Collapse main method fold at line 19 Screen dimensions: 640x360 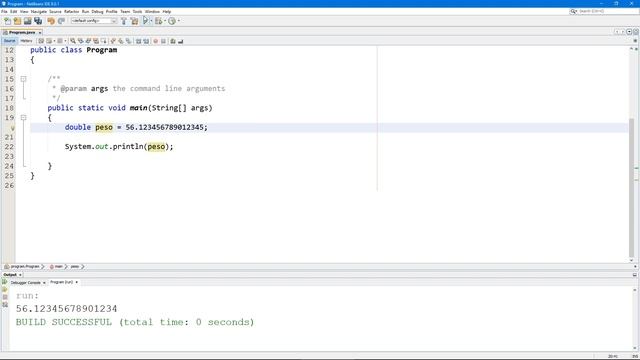[x=23, y=118]
